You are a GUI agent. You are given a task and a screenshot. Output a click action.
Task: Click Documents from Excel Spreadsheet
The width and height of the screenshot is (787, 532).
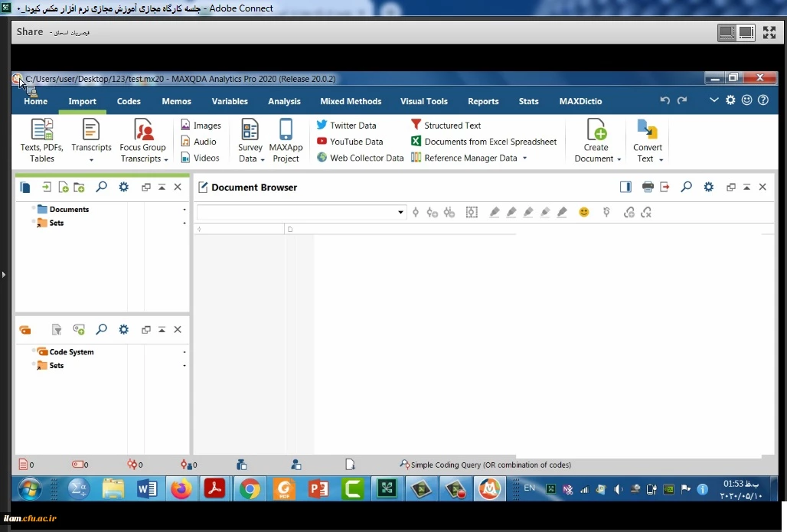[483, 142]
